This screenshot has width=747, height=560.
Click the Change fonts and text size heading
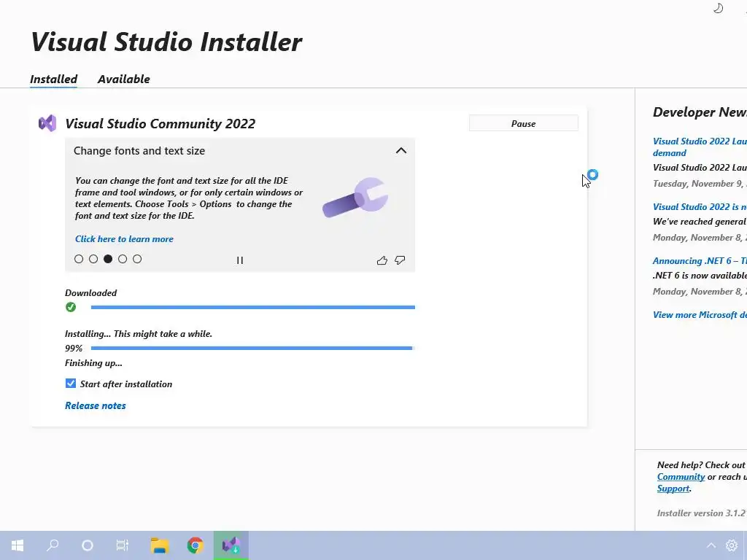139,151
